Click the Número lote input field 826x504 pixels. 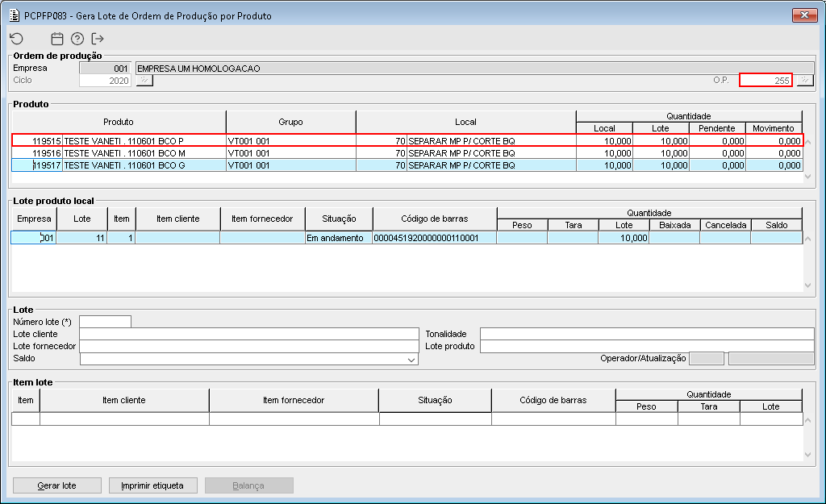click(x=106, y=322)
